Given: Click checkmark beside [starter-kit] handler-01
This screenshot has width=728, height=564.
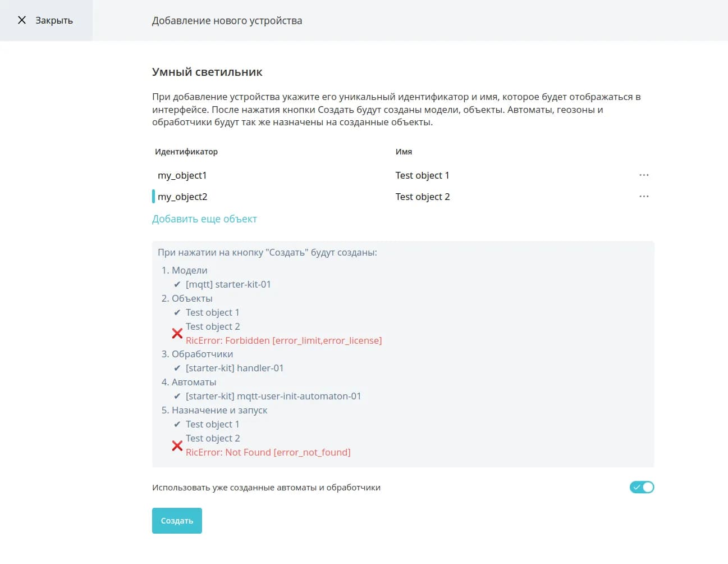Looking at the screenshot, I should coord(177,369).
